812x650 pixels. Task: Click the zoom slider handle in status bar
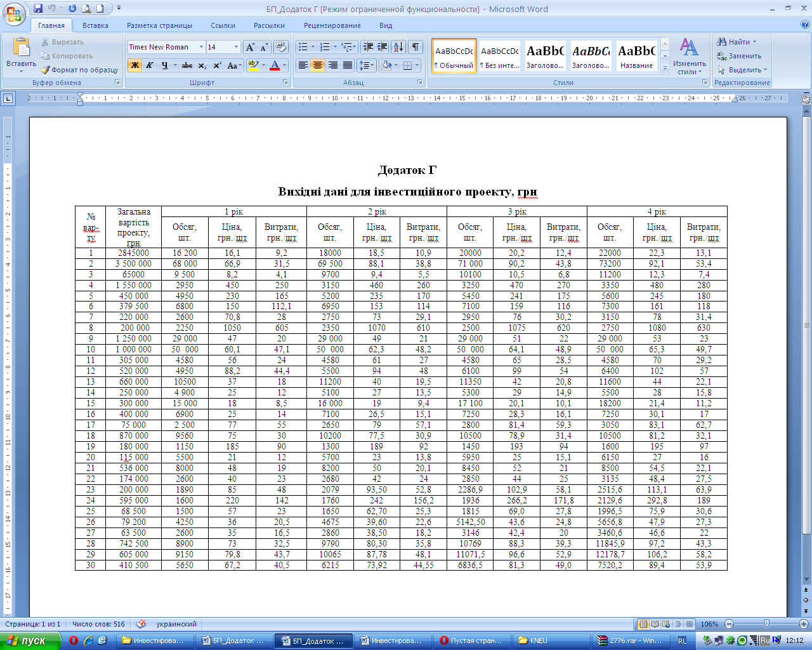click(x=766, y=624)
